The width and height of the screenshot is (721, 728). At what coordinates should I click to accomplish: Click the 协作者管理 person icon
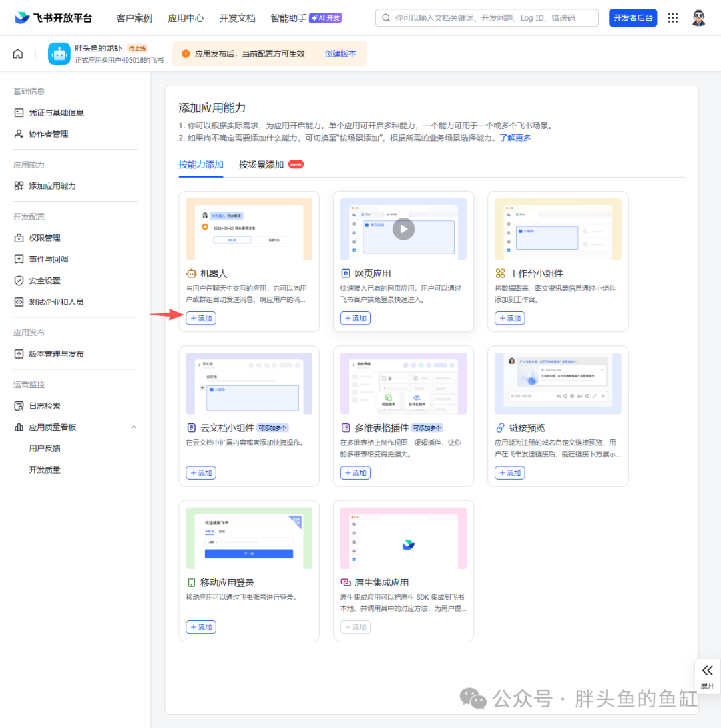[x=19, y=134]
